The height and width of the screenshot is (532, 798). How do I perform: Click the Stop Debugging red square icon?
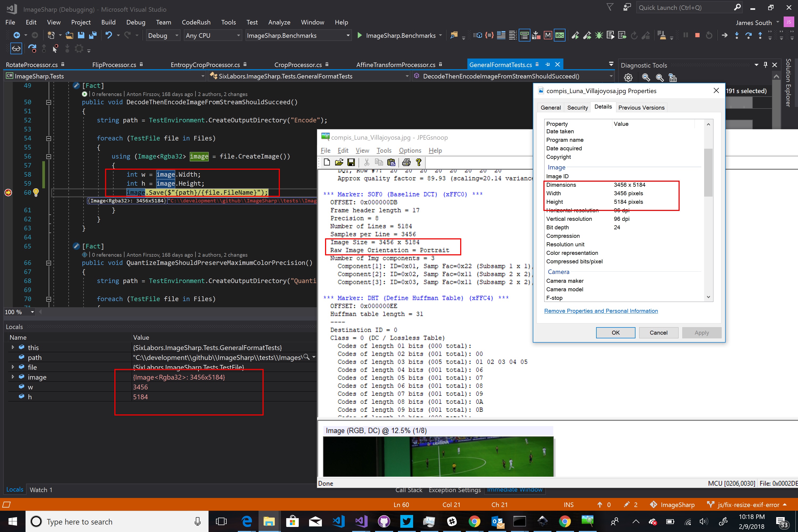697,35
